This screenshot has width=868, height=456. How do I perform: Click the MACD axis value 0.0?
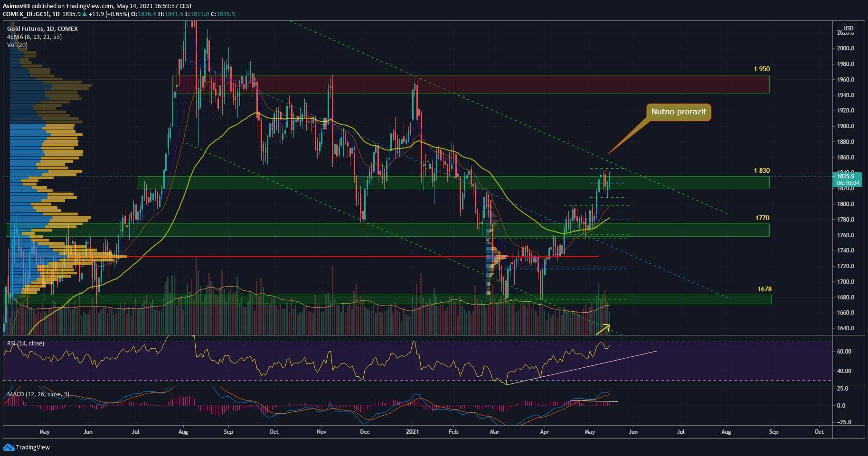pyautogui.click(x=840, y=406)
